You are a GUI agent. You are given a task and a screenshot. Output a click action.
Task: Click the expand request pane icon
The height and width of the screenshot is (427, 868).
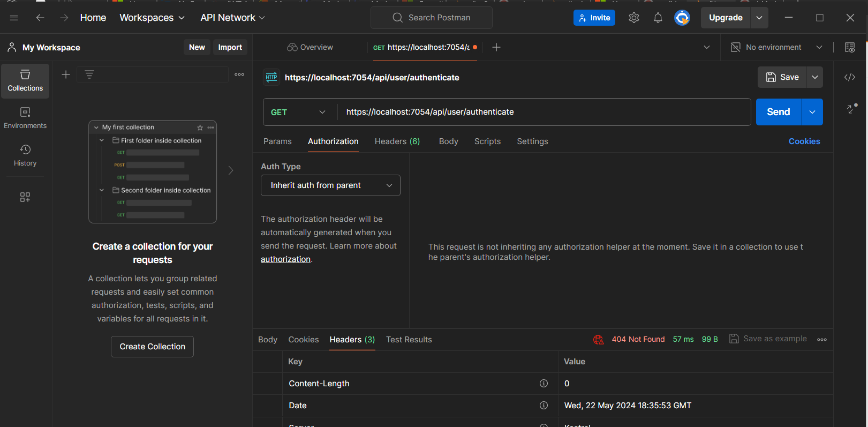click(x=851, y=108)
